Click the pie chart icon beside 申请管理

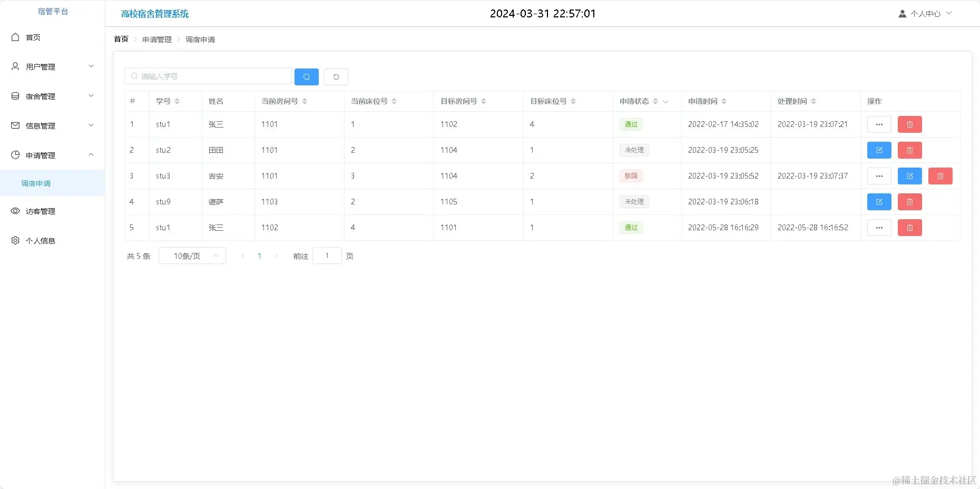point(15,155)
